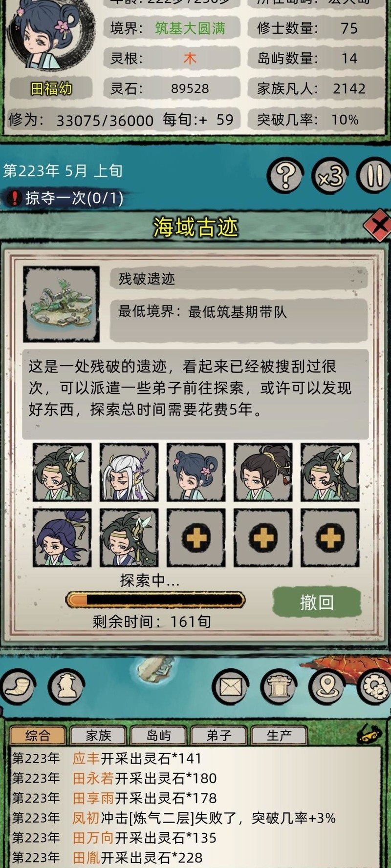
Task: Add disciple in first empty plus slot
Action: click(x=196, y=538)
